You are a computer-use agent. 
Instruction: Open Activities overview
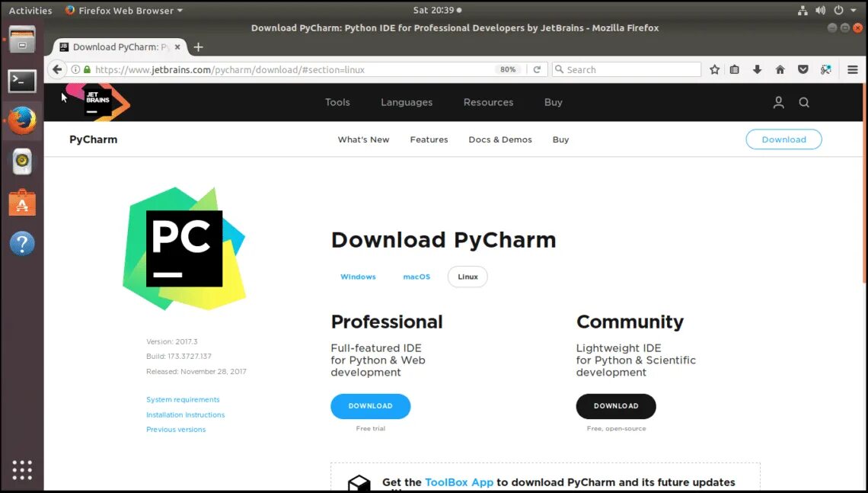click(x=30, y=10)
